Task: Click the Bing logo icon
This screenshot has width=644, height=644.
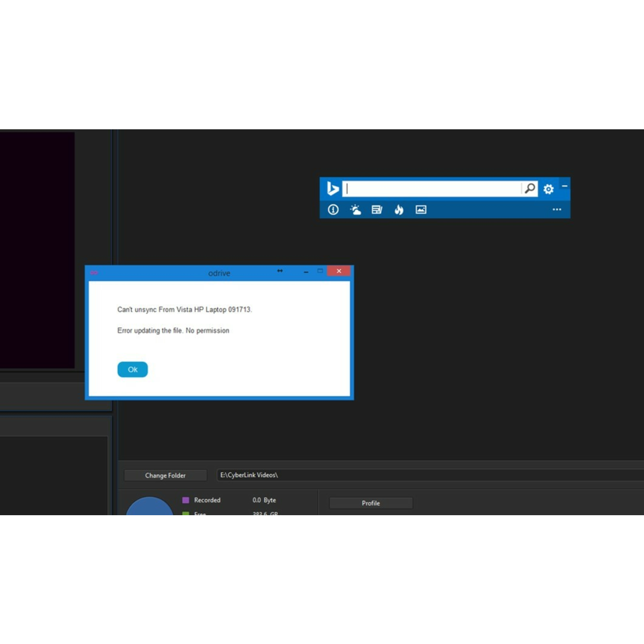Action: click(333, 189)
